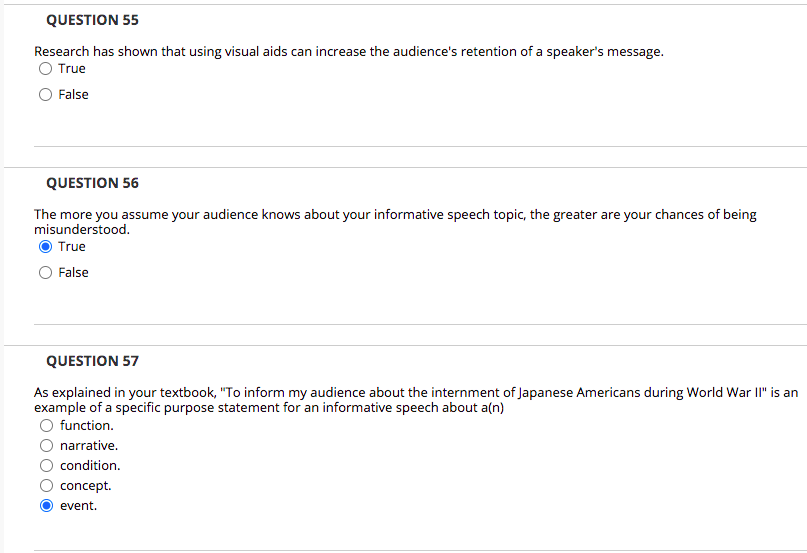
Task: Pick the 'condition.' radio button
Action: (46, 466)
